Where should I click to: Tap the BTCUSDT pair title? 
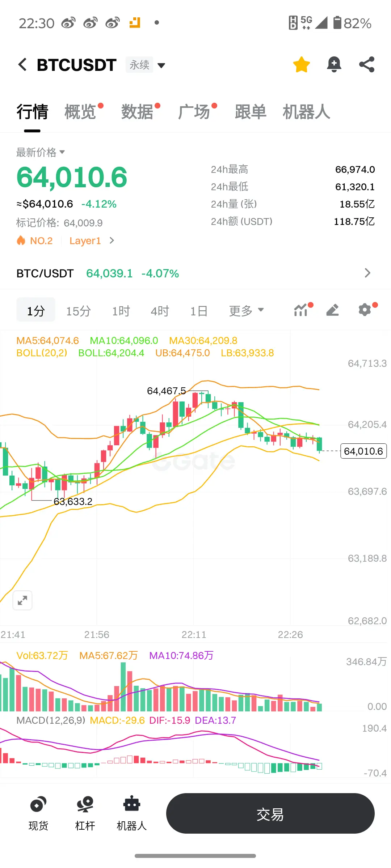(76, 65)
